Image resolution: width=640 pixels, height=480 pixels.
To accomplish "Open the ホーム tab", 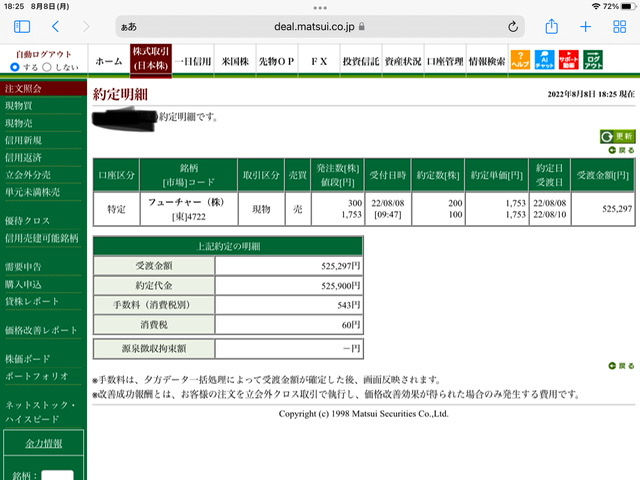I will (x=109, y=61).
